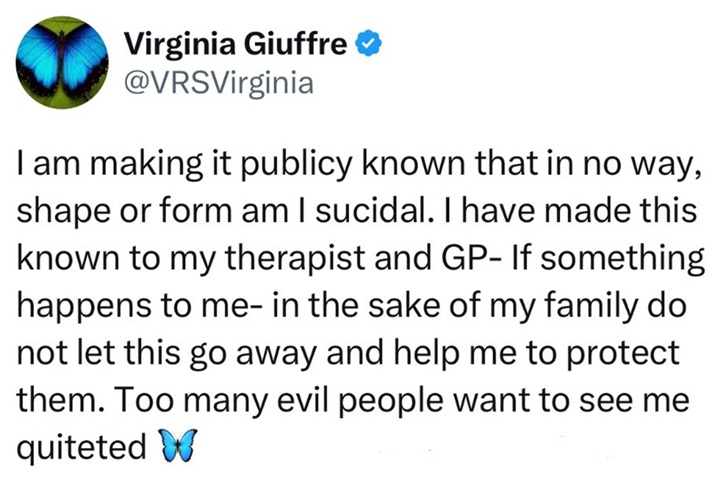Open the blue butterfly profile avatar
This screenshot has width=720, height=480.
(x=62, y=62)
